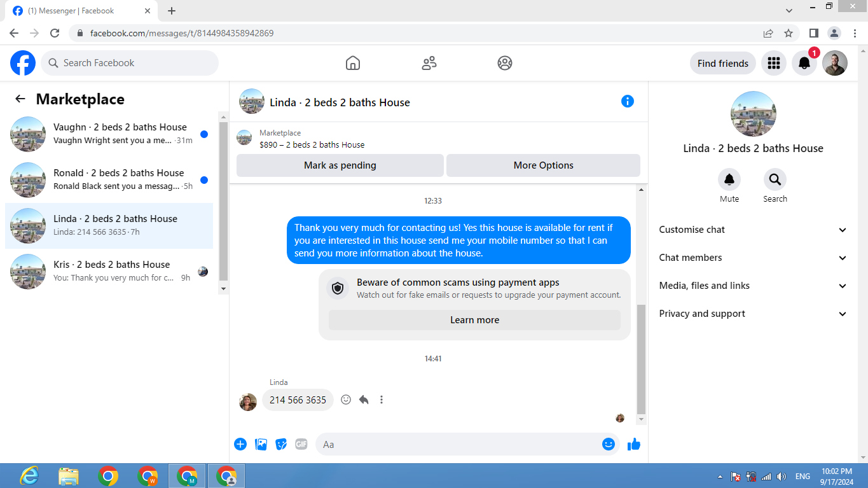The width and height of the screenshot is (868, 488).
Task: Expand Privacy and support section
Action: [x=753, y=314]
